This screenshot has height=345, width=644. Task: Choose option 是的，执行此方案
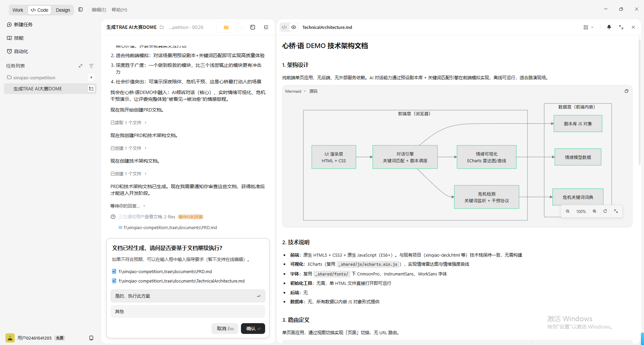188,296
